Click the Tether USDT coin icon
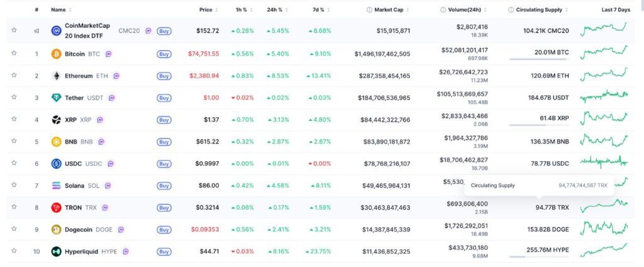The image size is (644, 267). [x=56, y=98]
